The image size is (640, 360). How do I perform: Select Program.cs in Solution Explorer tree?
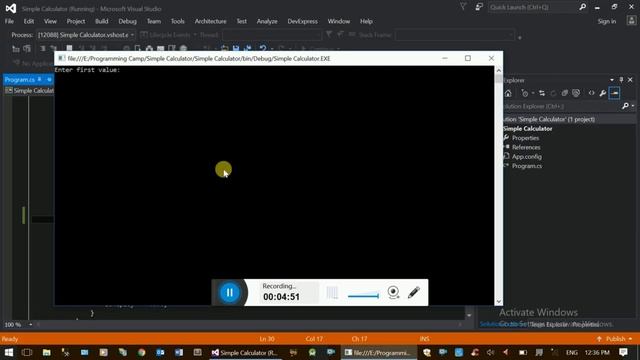tap(527, 166)
